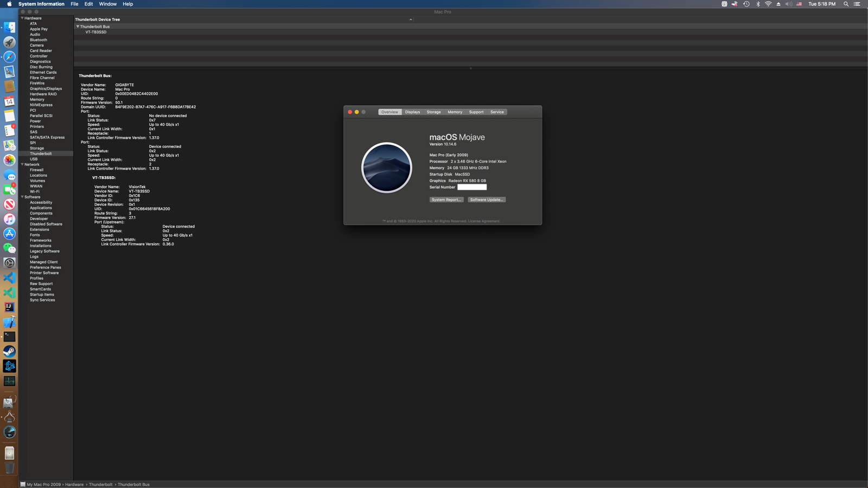Click the System Report button
The image size is (868, 488).
tap(446, 200)
